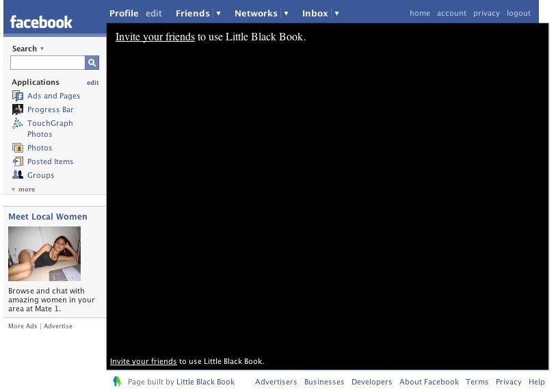Click the Progress Bar app icon
Image resolution: width=556 pixels, height=392 pixels.
click(18, 109)
